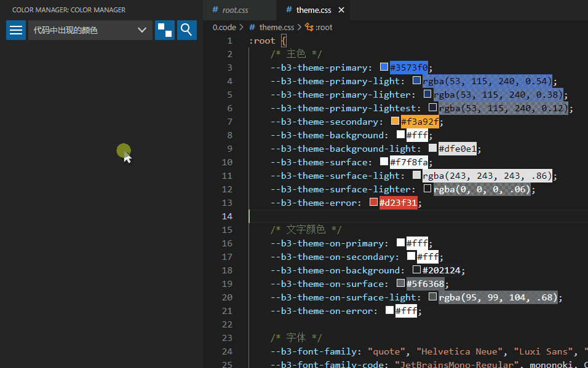
Task: Switch to the root.css tab
Action: pyautogui.click(x=235, y=10)
